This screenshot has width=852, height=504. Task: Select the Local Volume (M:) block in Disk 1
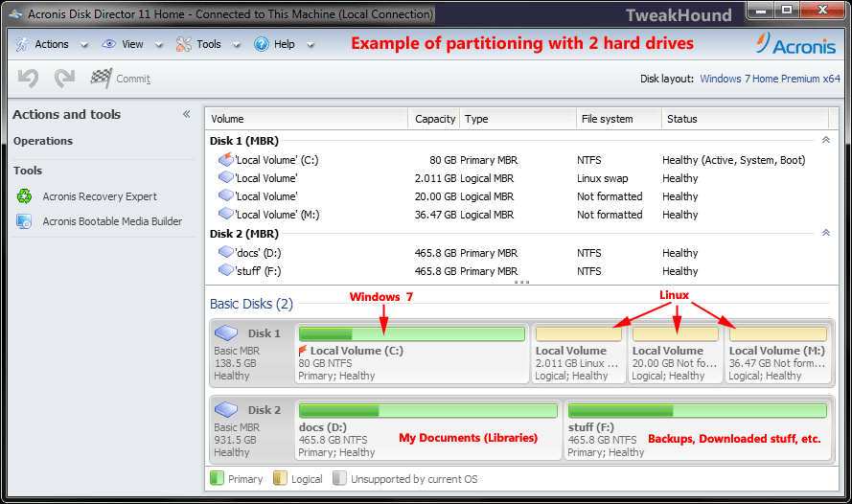[x=778, y=353]
